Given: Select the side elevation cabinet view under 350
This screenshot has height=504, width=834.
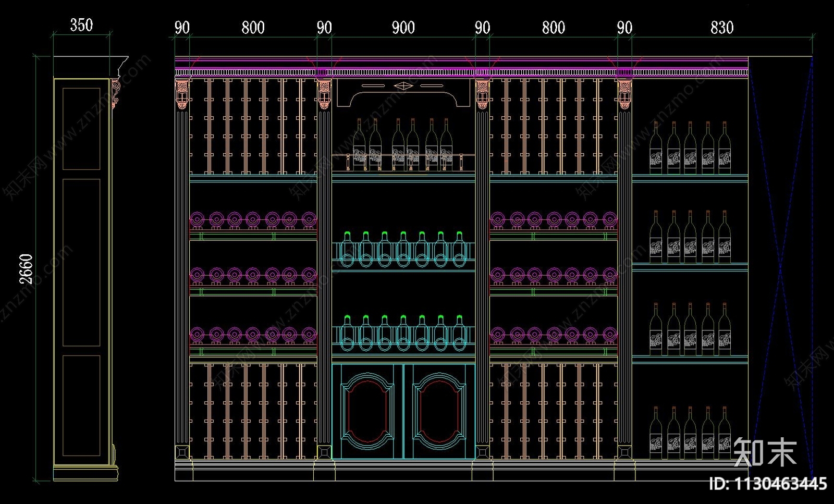Looking at the screenshot, I should [90, 268].
